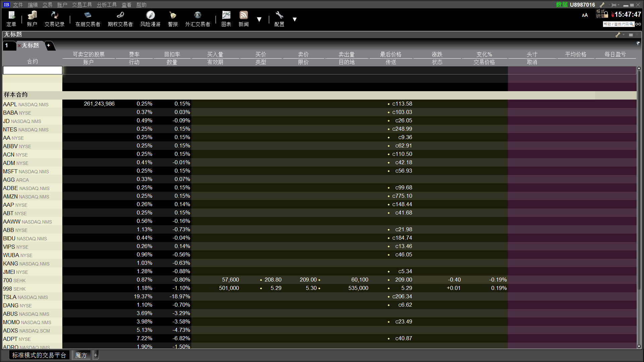Click 可卖空的股票 column header
Viewport: 644px width, 362px height.
coord(89,54)
